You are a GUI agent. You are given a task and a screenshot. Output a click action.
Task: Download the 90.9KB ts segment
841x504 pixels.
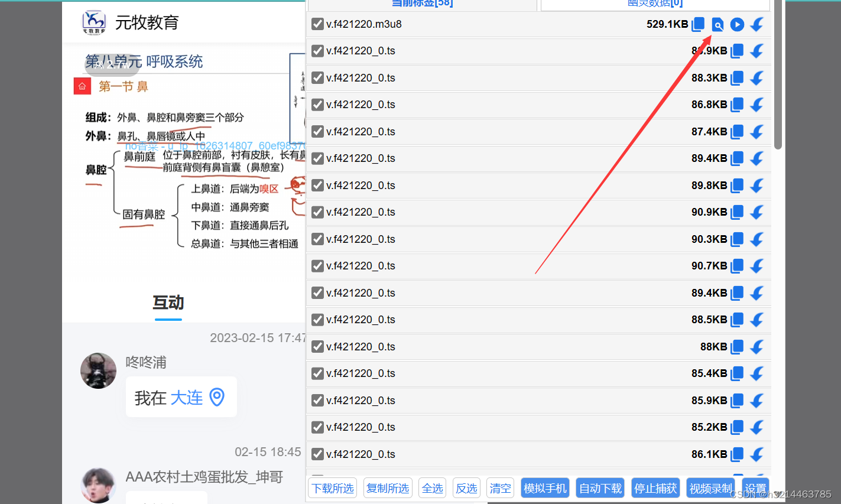[757, 212]
